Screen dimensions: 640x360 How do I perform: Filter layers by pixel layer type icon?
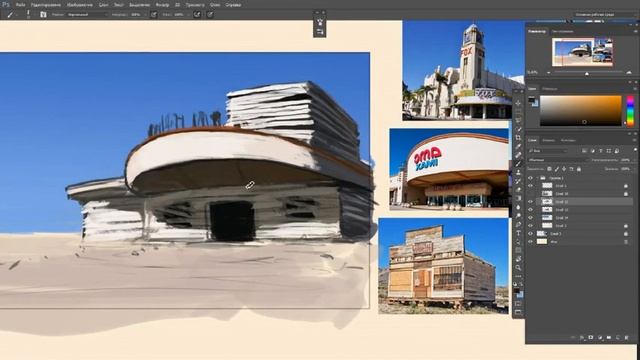pyautogui.click(x=584, y=151)
